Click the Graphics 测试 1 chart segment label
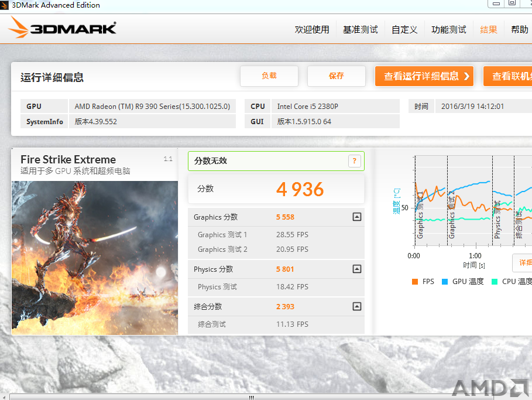 pos(420,215)
